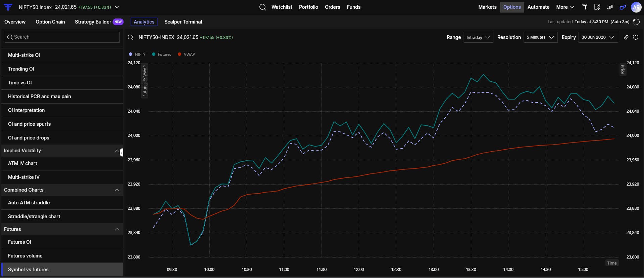Go to Watchlist in top navigation

[x=282, y=7]
